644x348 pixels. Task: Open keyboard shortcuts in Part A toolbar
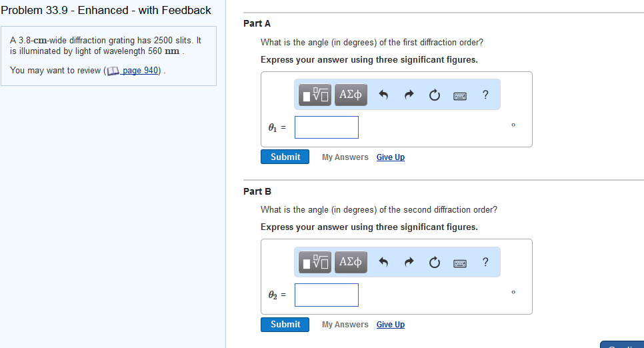(460, 95)
